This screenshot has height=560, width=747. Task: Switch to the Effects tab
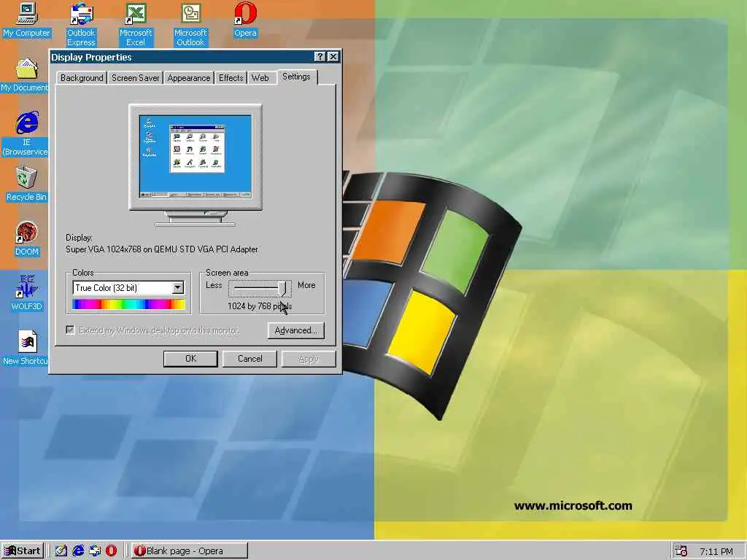(x=231, y=78)
